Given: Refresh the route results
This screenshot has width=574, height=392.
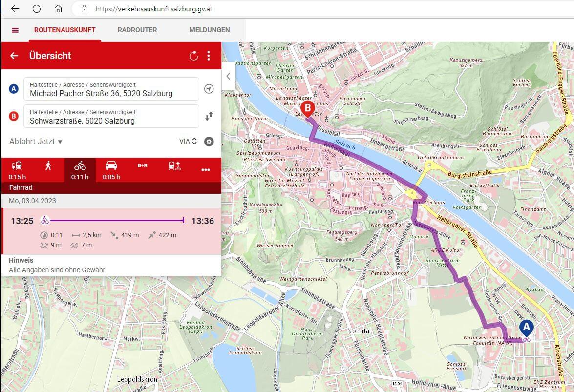Looking at the screenshot, I should coord(193,56).
